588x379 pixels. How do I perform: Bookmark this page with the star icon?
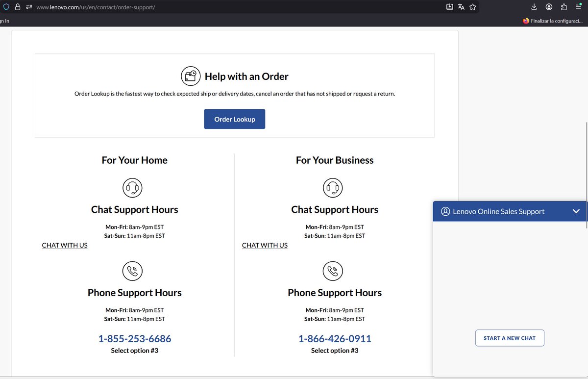click(472, 7)
